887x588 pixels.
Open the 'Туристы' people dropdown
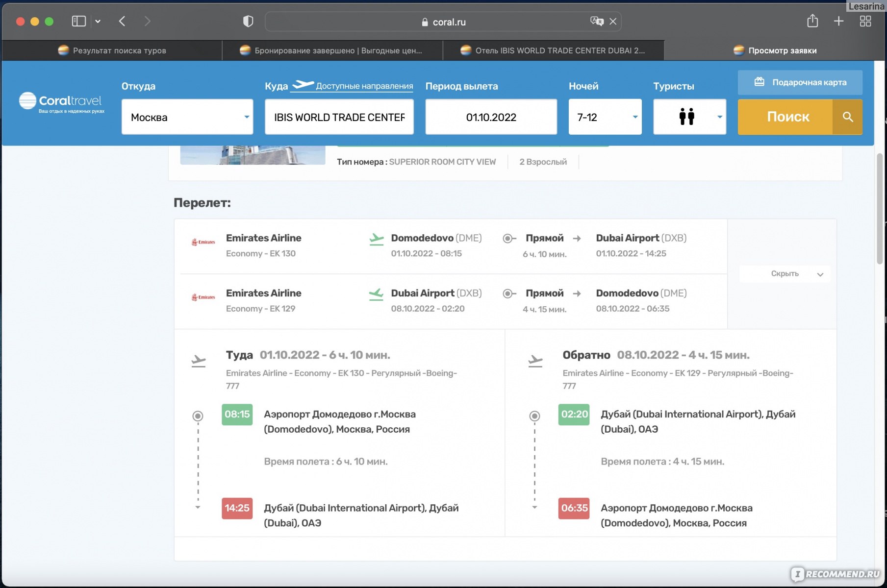point(689,117)
